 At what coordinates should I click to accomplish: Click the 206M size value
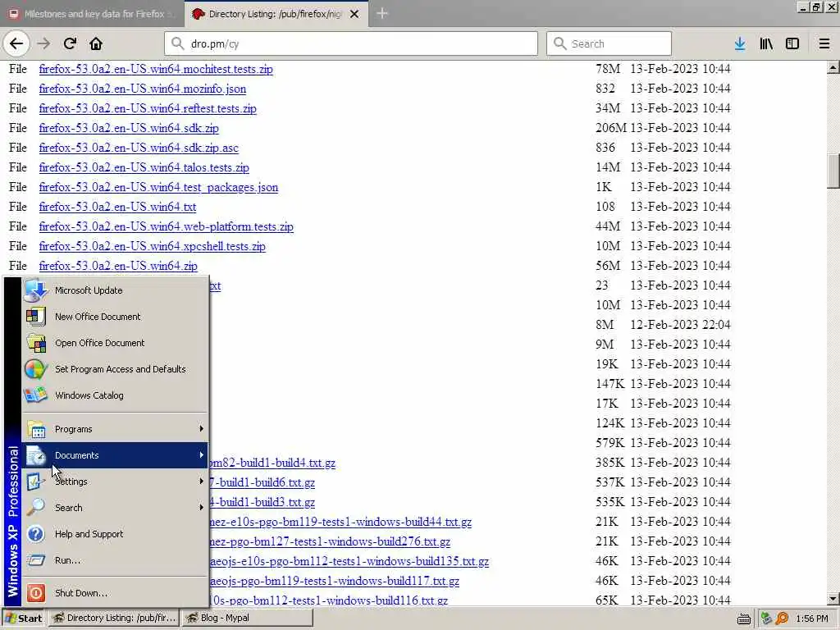tap(610, 128)
